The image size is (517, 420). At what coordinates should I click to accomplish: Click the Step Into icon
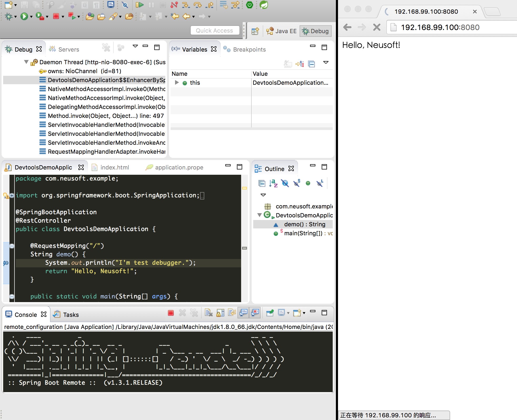coord(186,5)
